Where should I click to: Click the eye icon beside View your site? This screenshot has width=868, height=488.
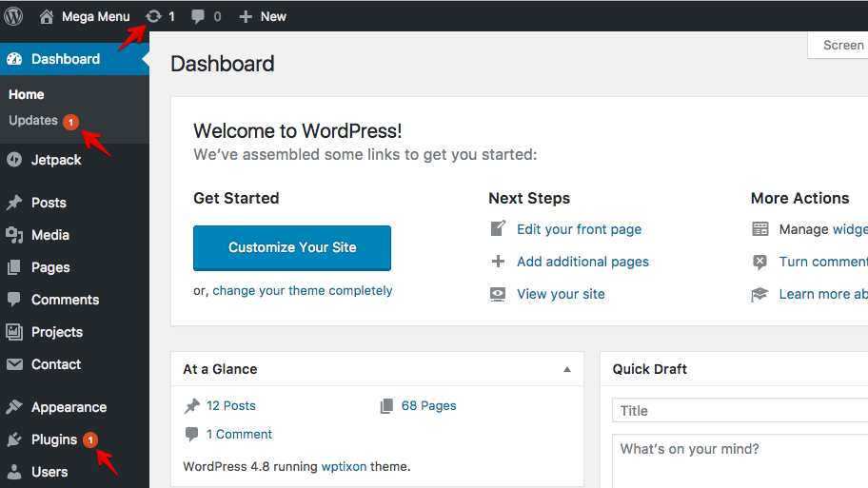498,294
